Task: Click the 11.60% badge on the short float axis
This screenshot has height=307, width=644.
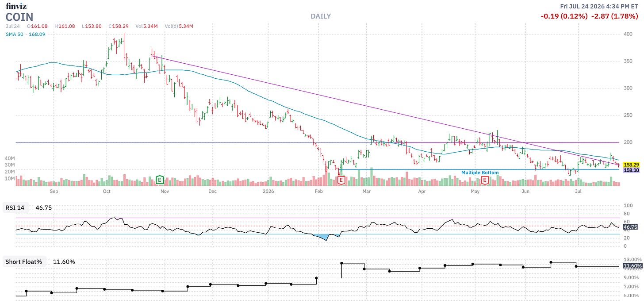Action: click(x=632, y=266)
